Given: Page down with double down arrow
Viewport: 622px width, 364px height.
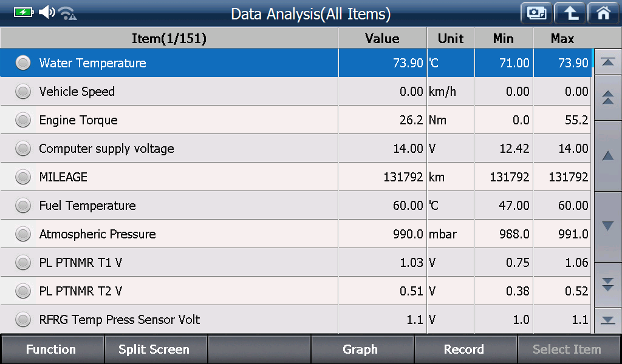Looking at the screenshot, I should [x=607, y=285].
